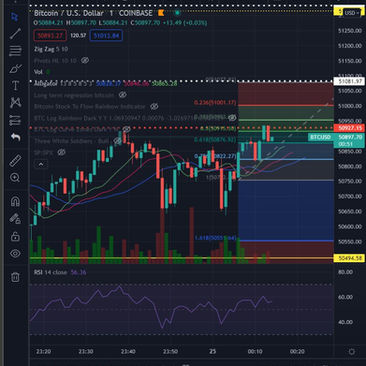
Task: Click the trash icon to remove drawings
Action: tap(15, 277)
